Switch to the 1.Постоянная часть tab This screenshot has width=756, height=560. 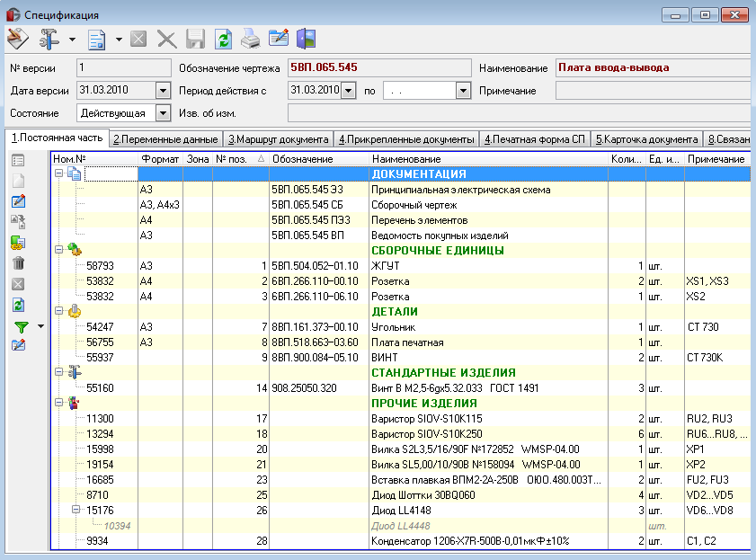[57, 138]
